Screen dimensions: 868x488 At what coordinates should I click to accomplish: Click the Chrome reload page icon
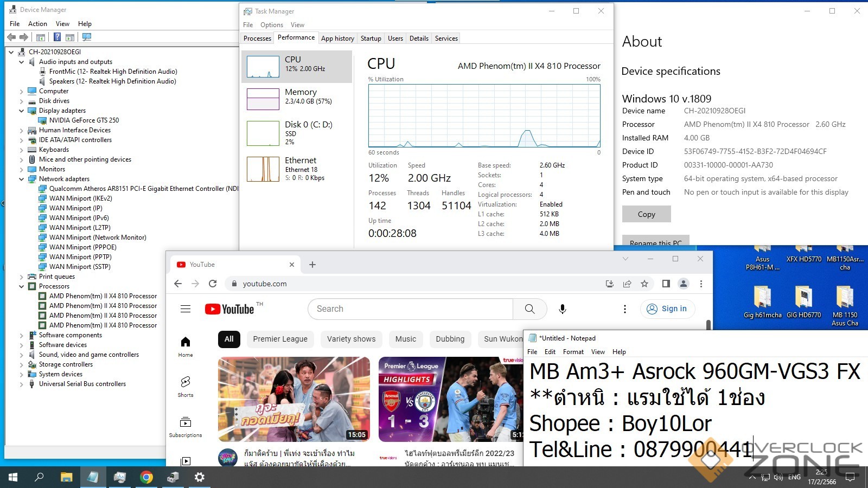213,284
